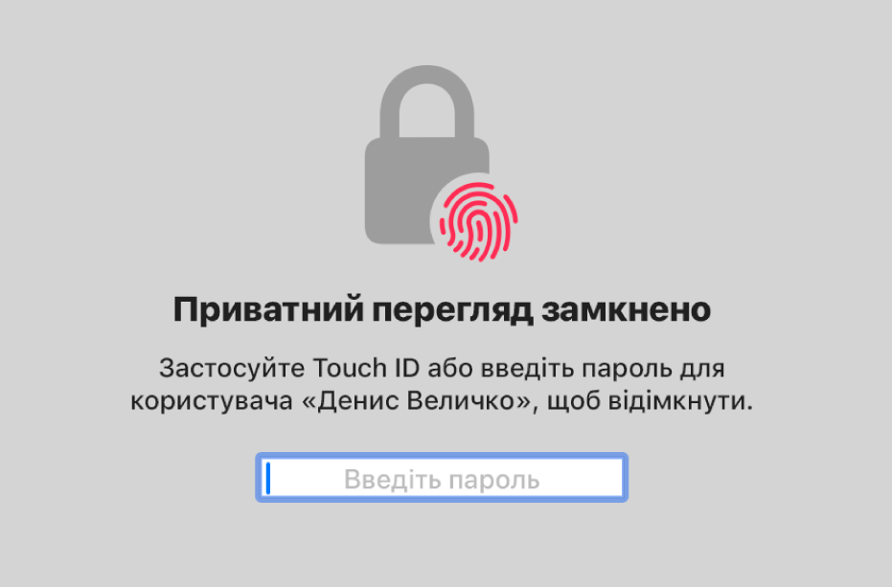This screenshot has height=588, width=892.
Task: Click the word «Приватний» in the heading
Action: point(268,310)
